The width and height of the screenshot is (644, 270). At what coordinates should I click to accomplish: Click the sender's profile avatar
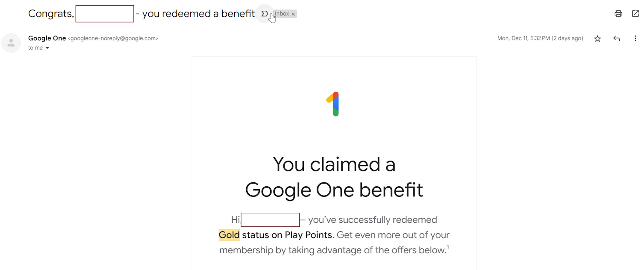point(11,43)
